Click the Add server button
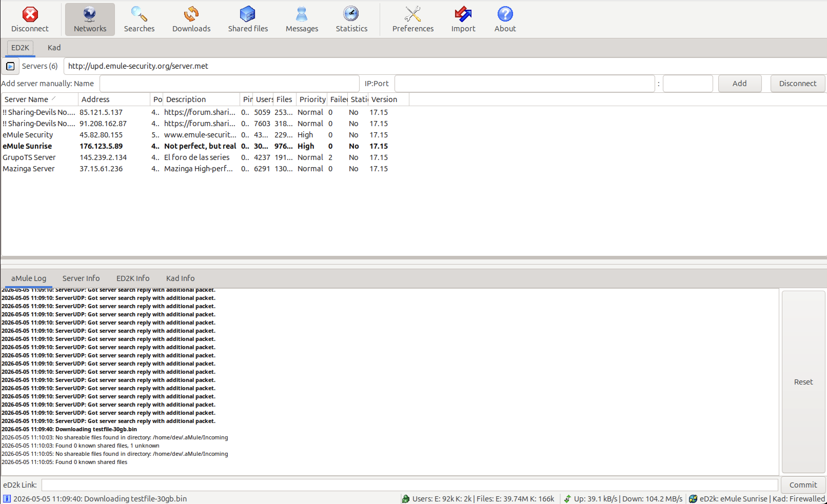 (739, 84)
